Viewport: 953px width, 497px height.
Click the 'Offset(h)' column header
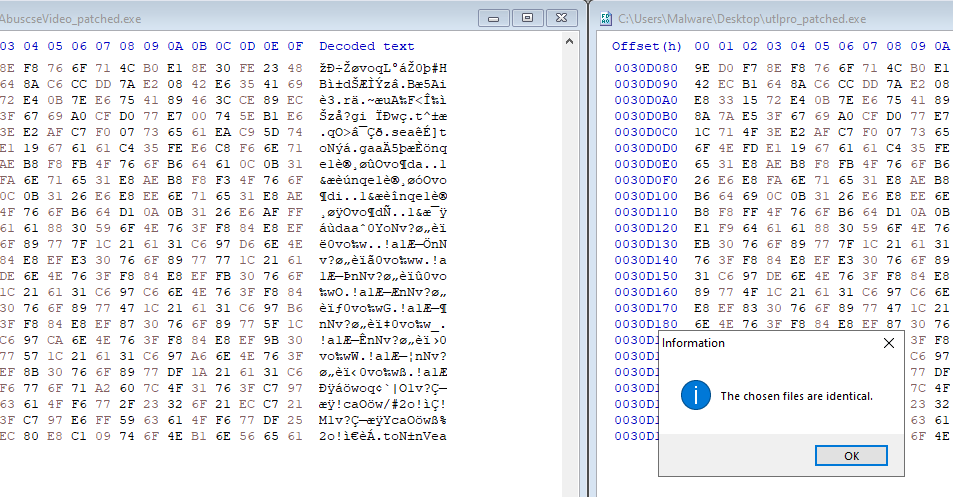[x=647, y=46]
